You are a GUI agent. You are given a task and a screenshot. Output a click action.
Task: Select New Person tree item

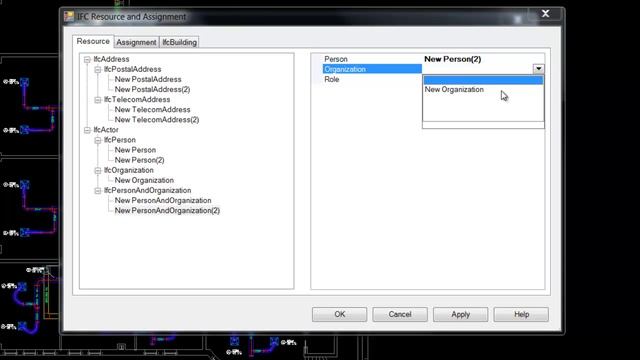click(x=135, y=150)
